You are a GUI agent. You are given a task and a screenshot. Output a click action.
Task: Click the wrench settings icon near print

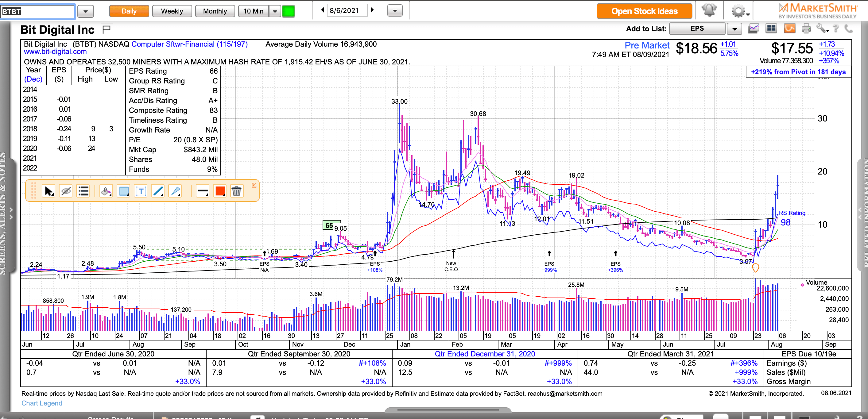(x=822, y=29)
